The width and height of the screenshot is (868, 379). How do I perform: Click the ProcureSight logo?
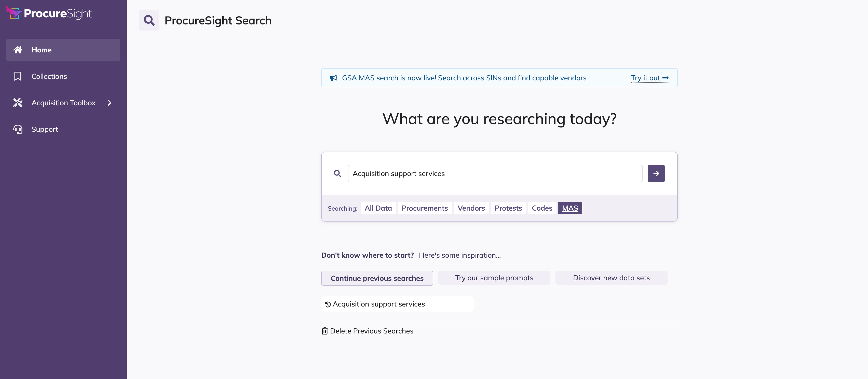49,13
